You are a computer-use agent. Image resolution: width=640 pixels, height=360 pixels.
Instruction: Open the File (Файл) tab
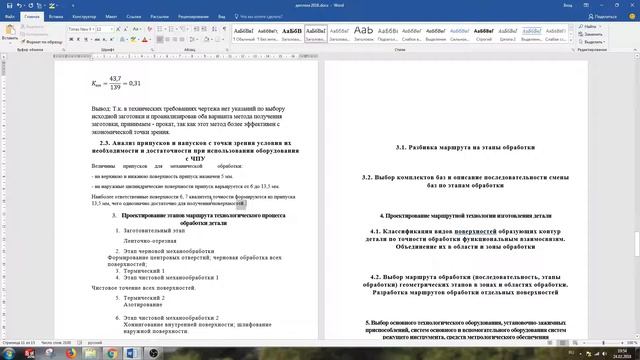[x=10, y=17]
